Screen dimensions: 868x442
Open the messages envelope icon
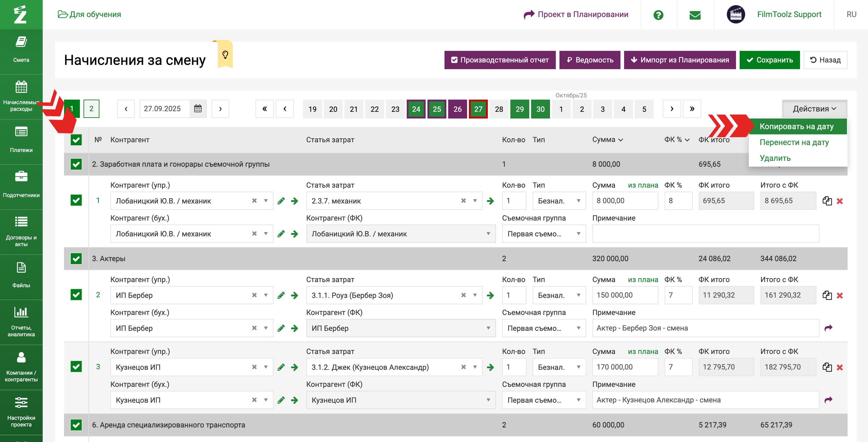pos(695,15)
